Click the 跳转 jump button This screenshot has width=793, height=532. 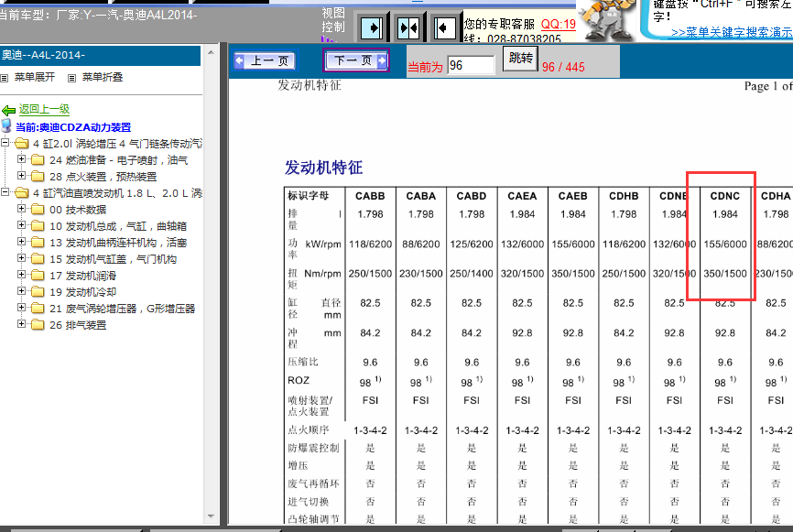[520, 59]
